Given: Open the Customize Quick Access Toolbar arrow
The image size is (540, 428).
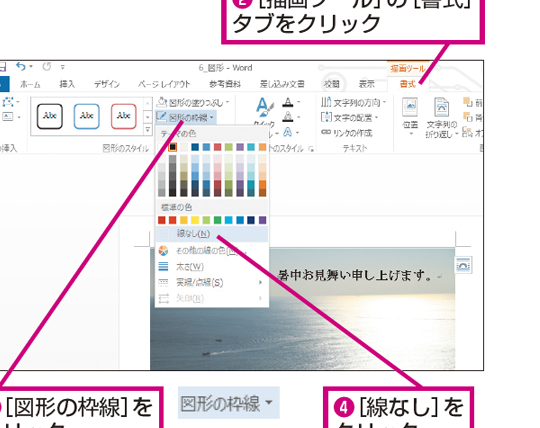Looking at the screenshot, I should pos(62,67).
